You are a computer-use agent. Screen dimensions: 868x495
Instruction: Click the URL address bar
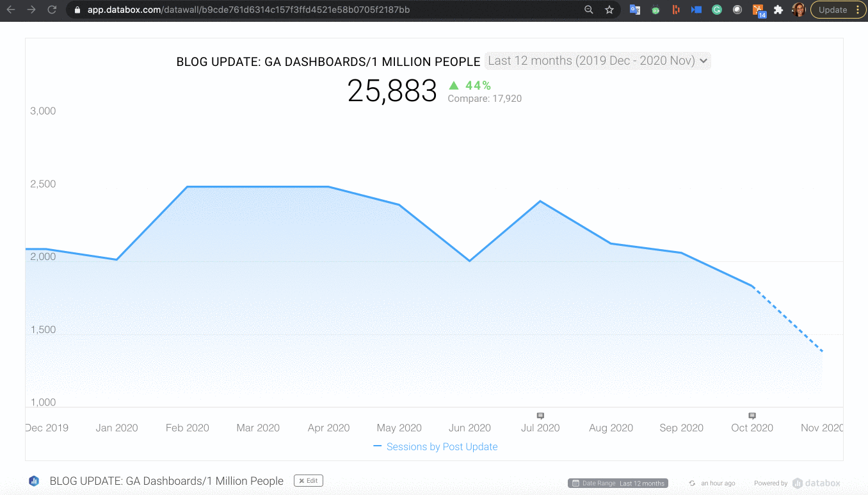point(320,10)
